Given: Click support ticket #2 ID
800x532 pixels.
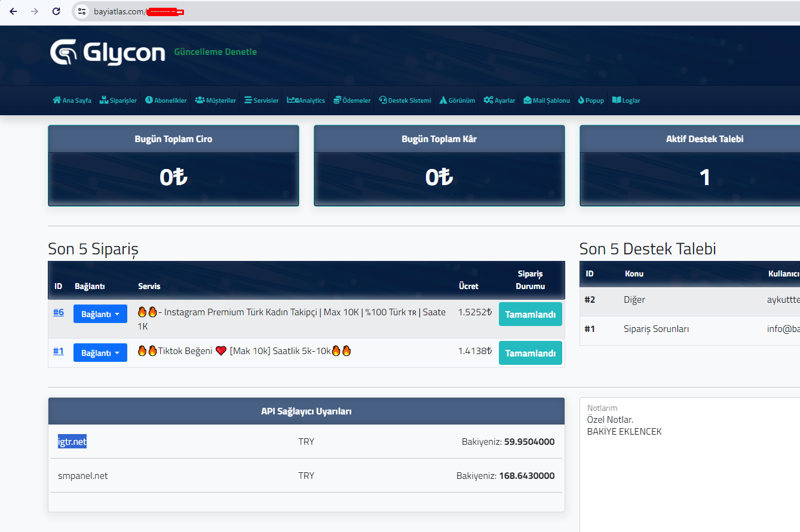Looking at the screenshot, I should click(590, 299).
